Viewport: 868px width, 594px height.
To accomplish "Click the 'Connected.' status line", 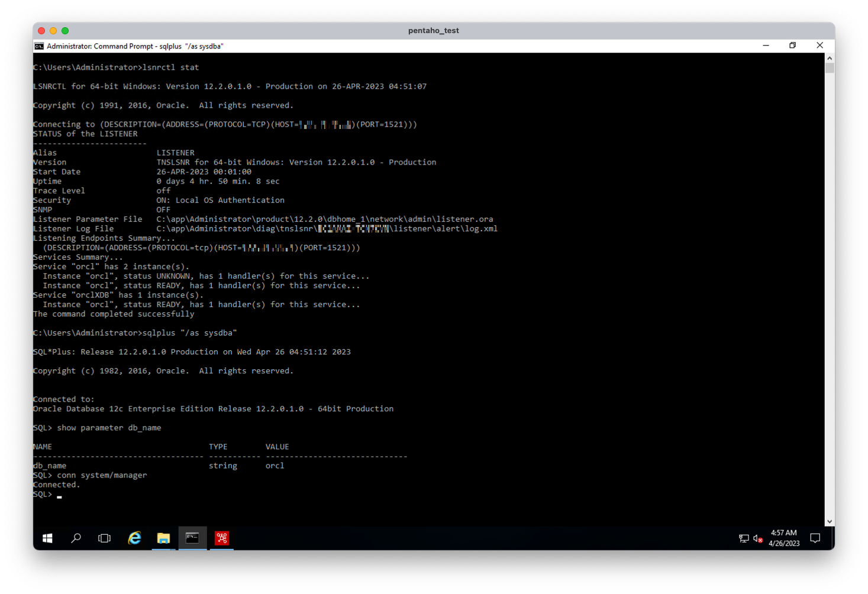I will point(57,485).
